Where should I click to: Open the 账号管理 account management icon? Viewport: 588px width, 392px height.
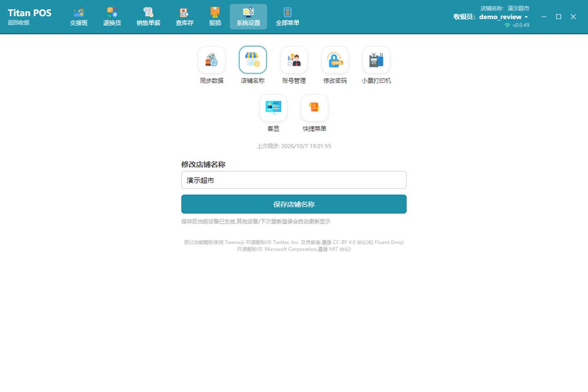click(x=294, y=60)
